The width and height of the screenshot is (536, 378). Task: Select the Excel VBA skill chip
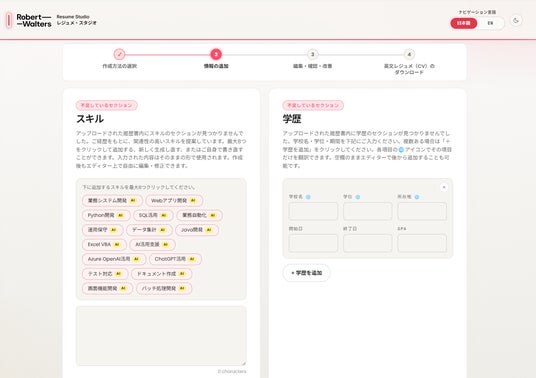pos(104,244)
